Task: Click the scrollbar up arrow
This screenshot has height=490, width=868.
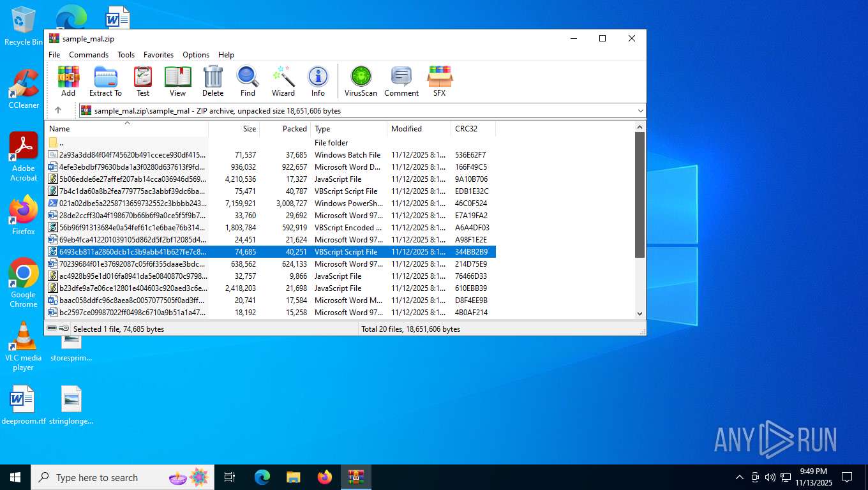Action: click(640, 126)
